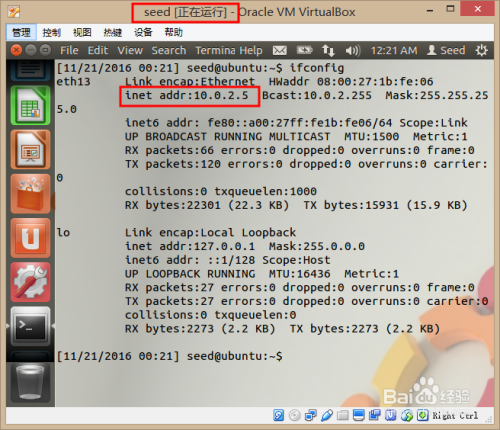Click the hard disk activity status icon
The width and height of the screenshot is (500, 430).
[278, 415]
